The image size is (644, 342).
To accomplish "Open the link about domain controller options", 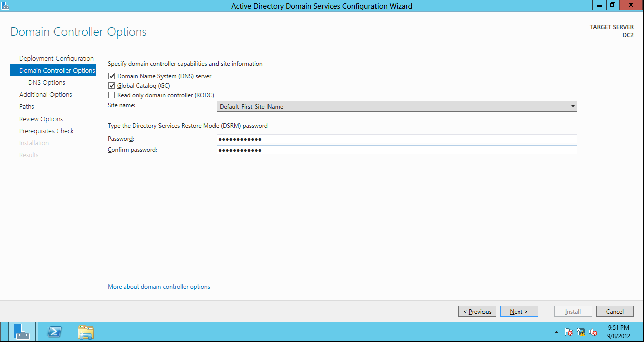I will 158,286.
